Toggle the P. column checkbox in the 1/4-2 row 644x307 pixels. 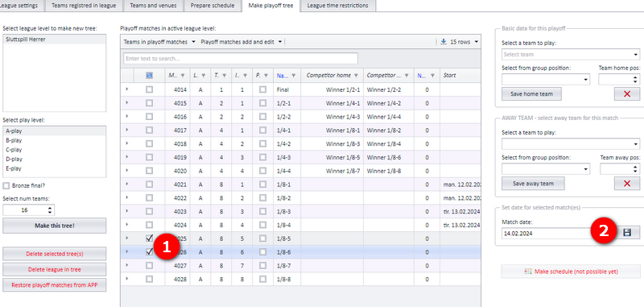point(263,143)
